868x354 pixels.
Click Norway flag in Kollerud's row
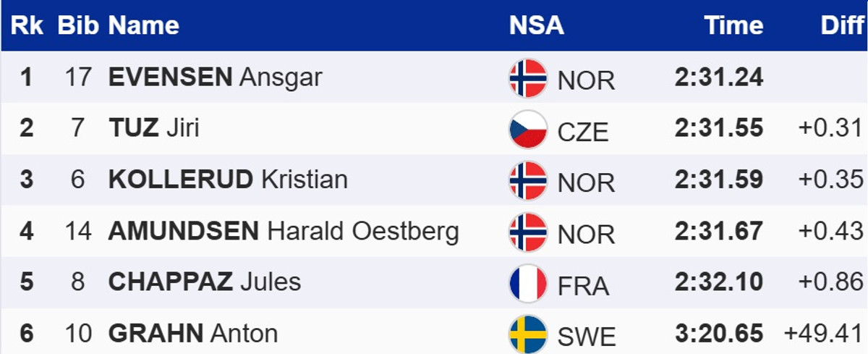pyautogui.click(x=528, y=181)
